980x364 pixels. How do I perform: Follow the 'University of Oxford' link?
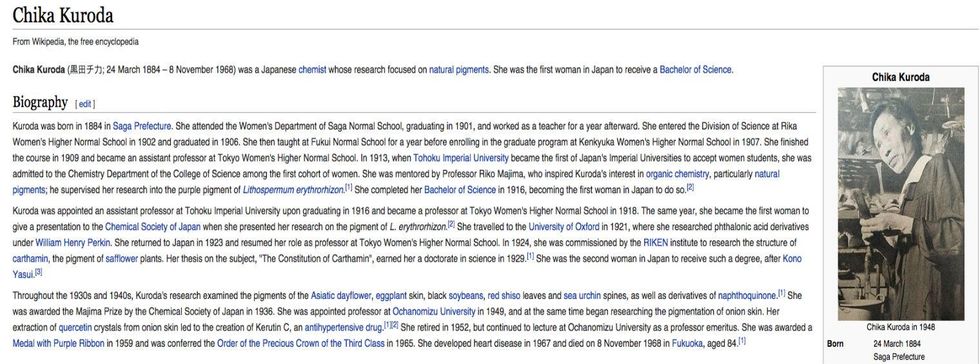click(564, 226)
